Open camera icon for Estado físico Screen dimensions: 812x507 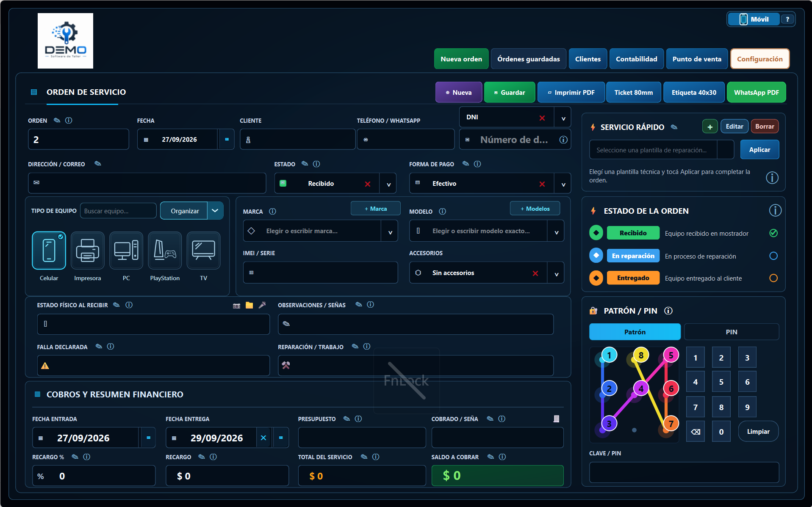point(236,306)
